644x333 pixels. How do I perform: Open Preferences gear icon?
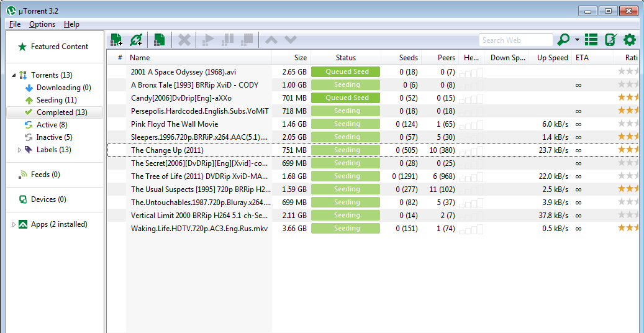[630, 40]
